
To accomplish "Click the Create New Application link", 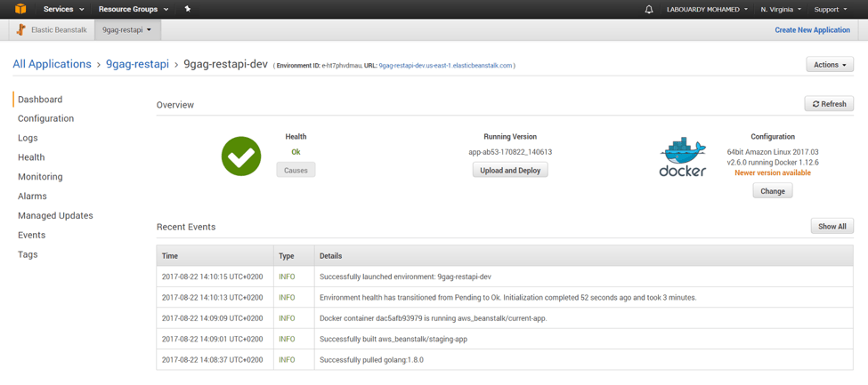I will [x=812, y=30].
